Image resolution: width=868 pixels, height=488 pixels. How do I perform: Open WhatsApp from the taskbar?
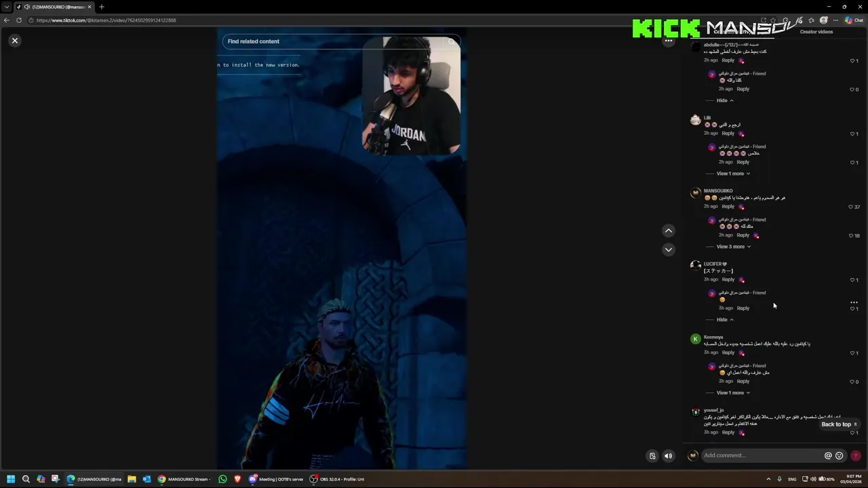tap(222, 479)
